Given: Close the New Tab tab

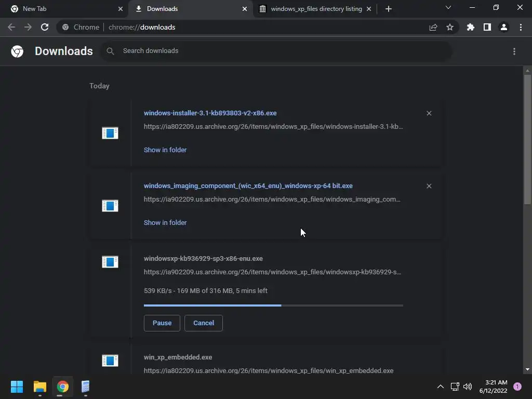Looking at the screenshot, I should [121, 9].
